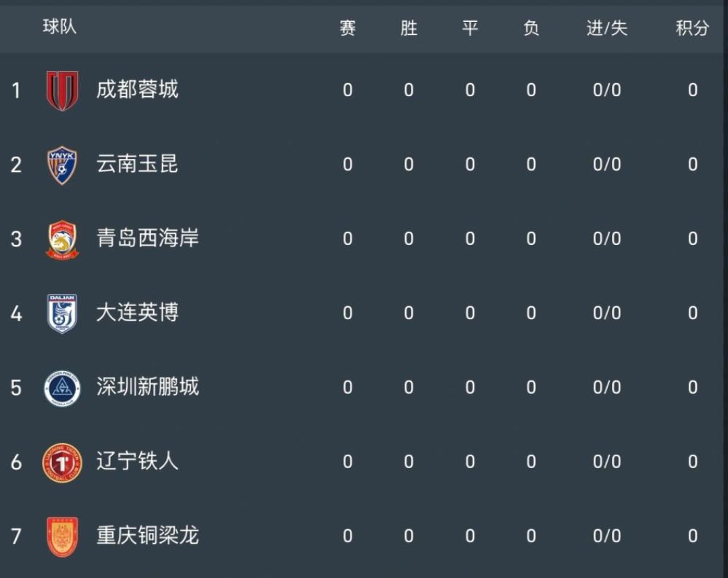
Task: Click the 大连英博 club logo
Action: pyautogui.click(x=61, y=313)
